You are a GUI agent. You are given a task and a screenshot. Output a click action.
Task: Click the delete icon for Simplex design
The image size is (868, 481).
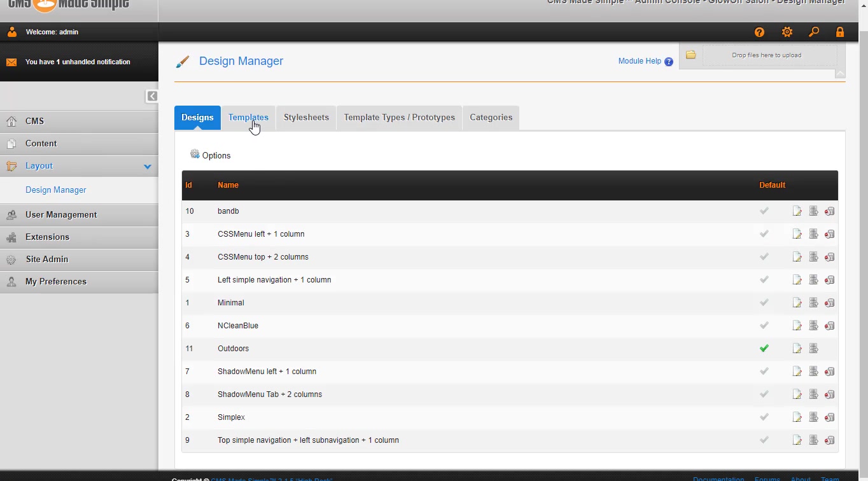pos(829,417)
